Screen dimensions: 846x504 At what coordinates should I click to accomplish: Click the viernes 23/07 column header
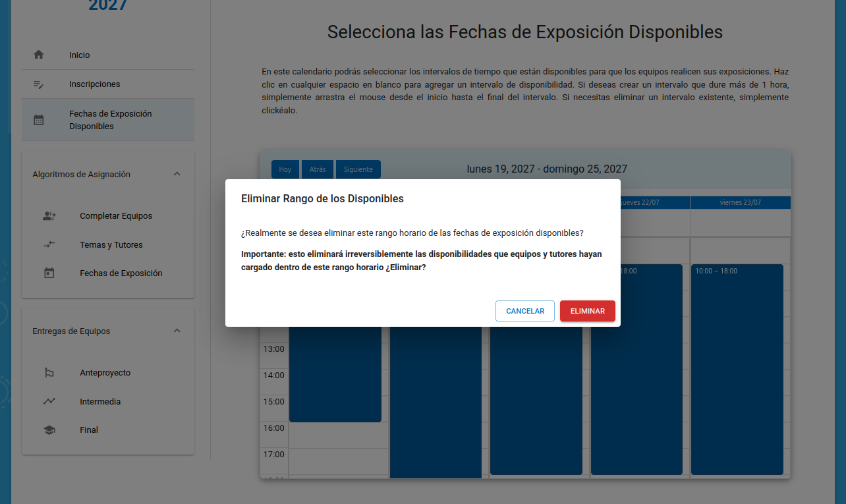(x=740, y=202)
